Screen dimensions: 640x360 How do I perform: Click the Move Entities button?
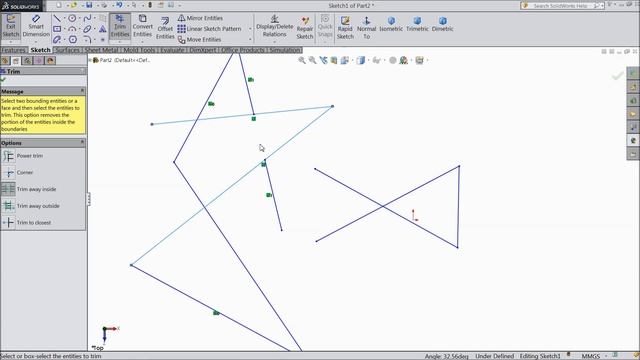click(200, 40)
